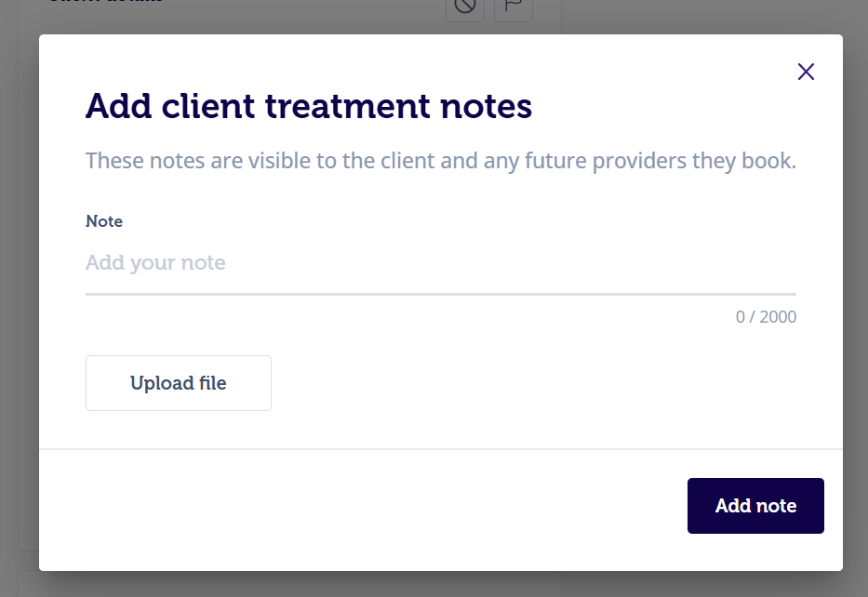
Task: Click the 'Add your note' placeholder text
Action: (155, 263)
